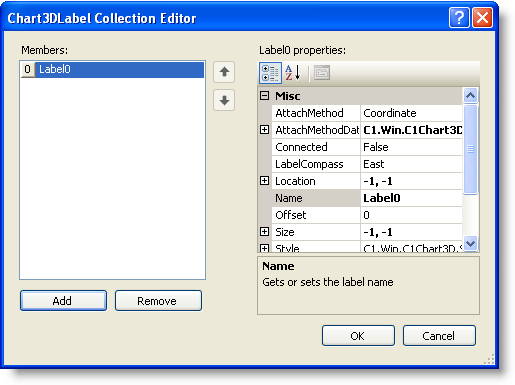The height and width of the screenshot is (385, 515).
Task: Click the Offset value 0
Action: pyautogui.click(x=411, y=215)
